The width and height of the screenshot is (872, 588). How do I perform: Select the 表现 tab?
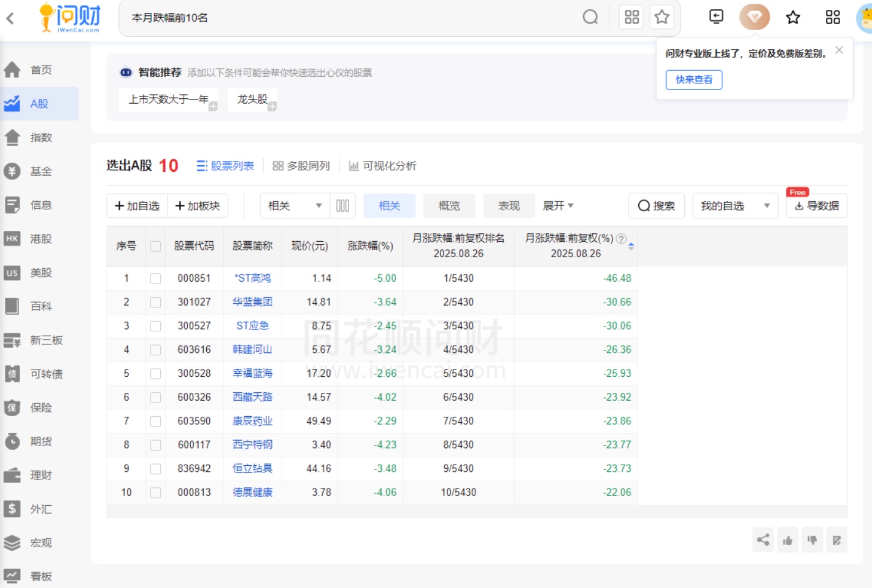tap(509, 206)
